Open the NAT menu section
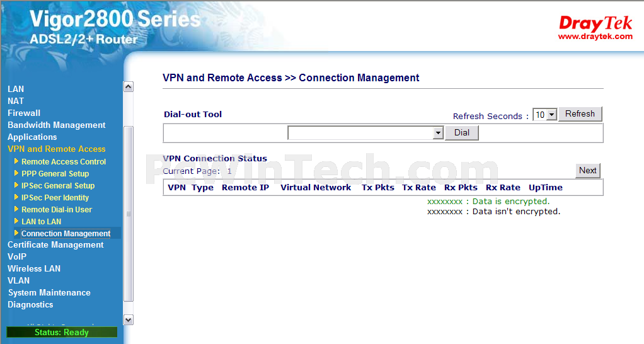This screenshot has height=344, width=644. click(16, 101)
